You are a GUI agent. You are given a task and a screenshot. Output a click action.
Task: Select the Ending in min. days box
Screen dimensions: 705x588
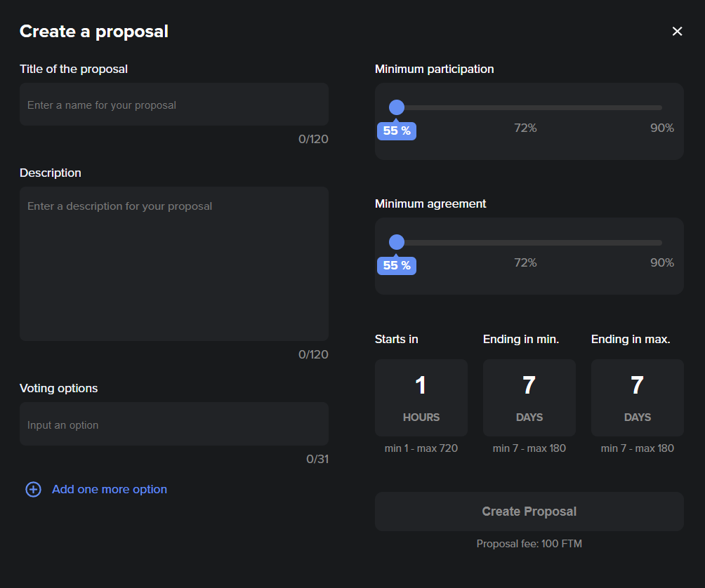(529, 398)
